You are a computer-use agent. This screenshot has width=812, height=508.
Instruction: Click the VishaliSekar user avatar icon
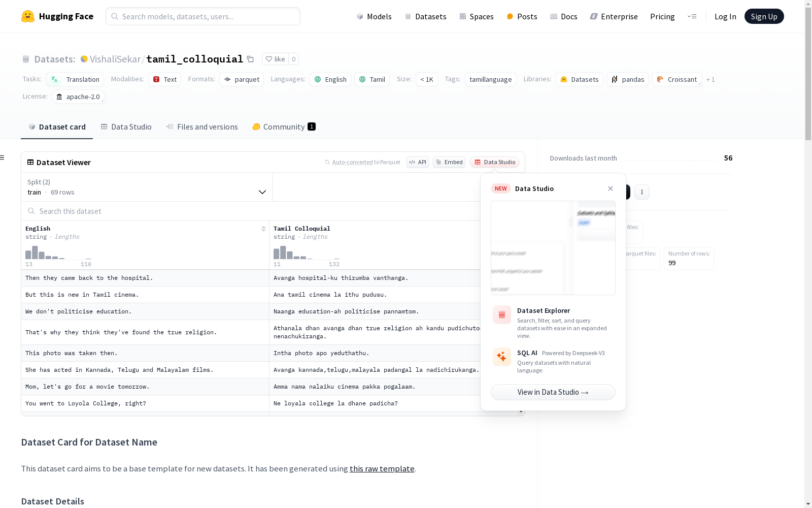(84, 59)
